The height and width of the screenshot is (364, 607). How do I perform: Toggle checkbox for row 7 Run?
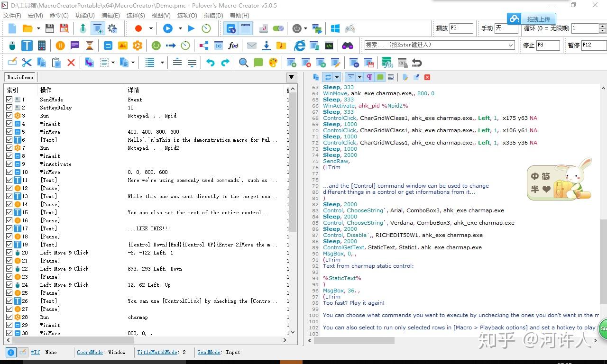pos(9,148)
